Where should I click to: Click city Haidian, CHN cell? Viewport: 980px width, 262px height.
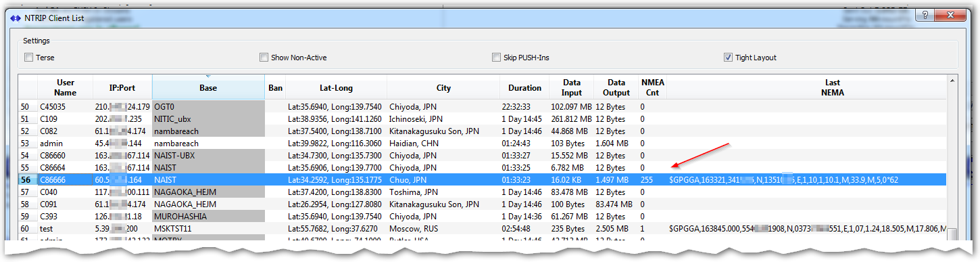443,143
